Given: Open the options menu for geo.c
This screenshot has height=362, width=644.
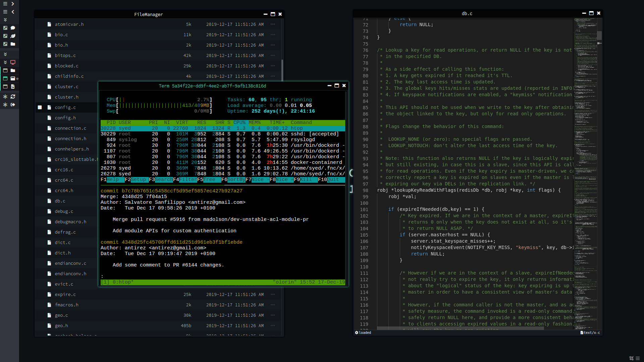Looking at the screenshot, I should pyautogui.click(x=273, y=315).
